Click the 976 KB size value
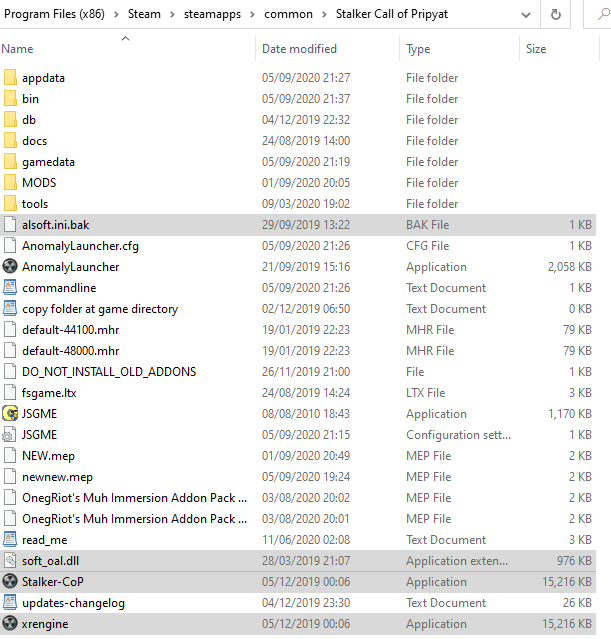This screenshot has width=611, height=639. [x=574, y=561]
